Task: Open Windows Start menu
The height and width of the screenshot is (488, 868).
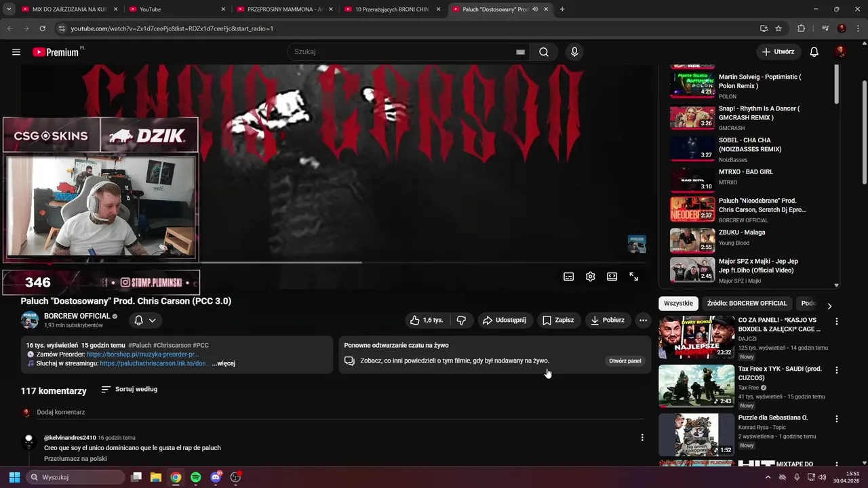Action: coord(14,477)
